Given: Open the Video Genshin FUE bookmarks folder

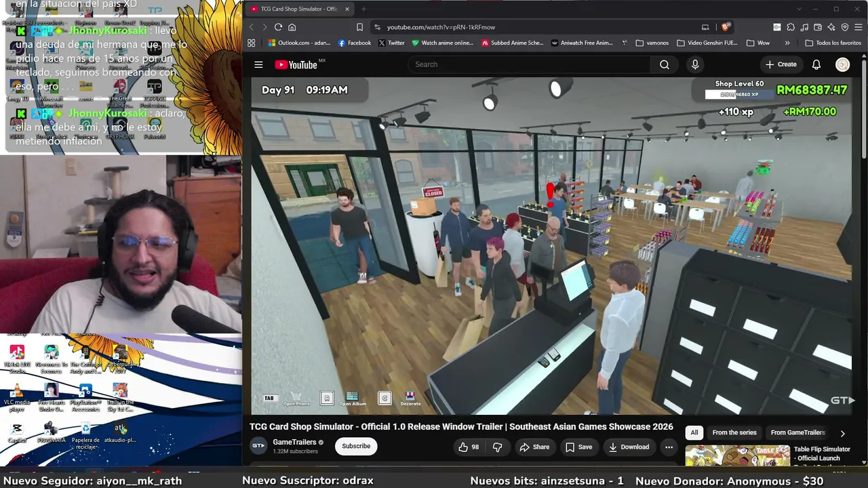Looking at the screenshot, I should [707, 43].
